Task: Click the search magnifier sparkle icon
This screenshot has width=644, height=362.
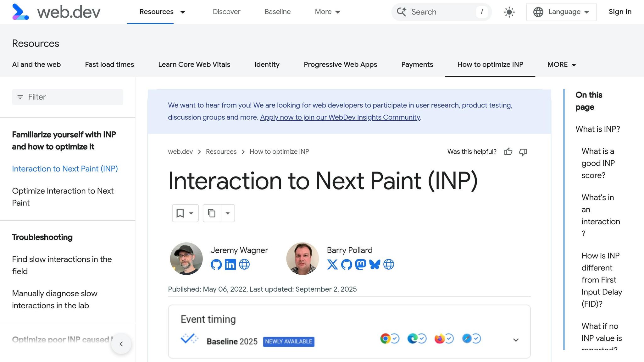Action: [x=401, y=12]
